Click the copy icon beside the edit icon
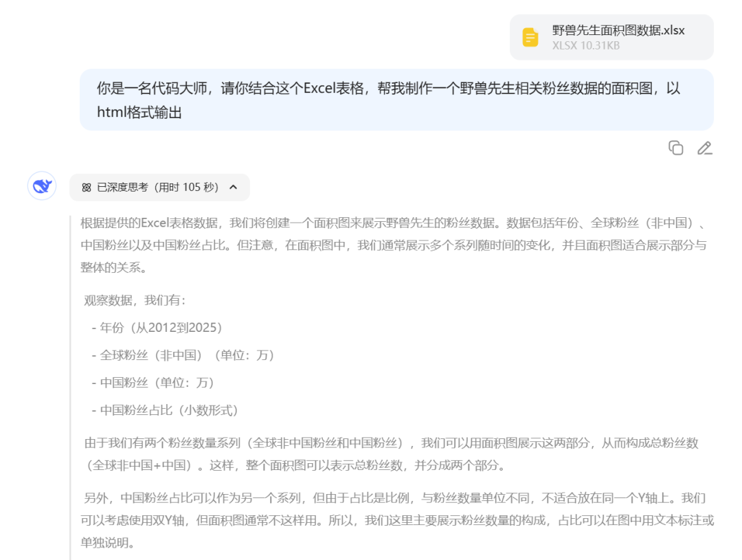742x560 pixels. 677,148
